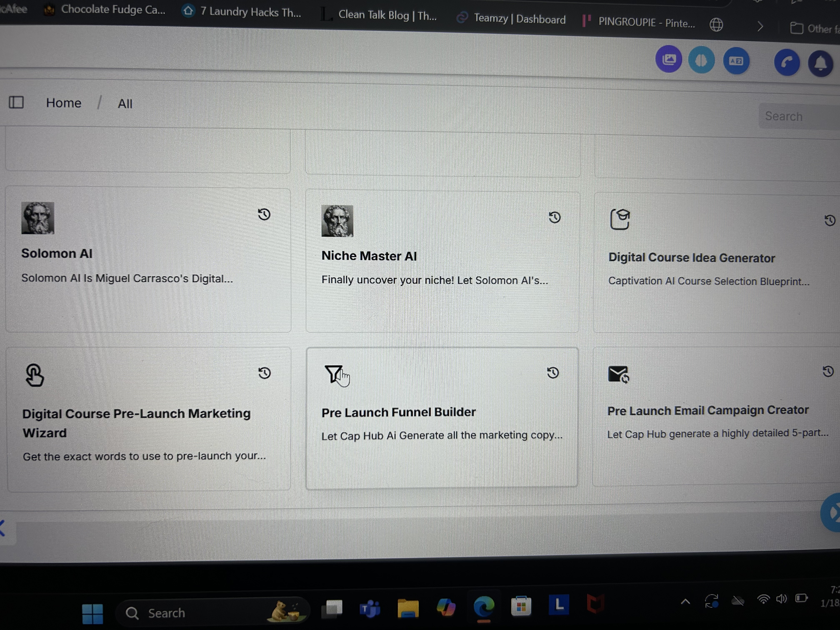Viewport: 840px width, 630px height.
Task: Click the Search field in the app header
Action: point(799,116)
